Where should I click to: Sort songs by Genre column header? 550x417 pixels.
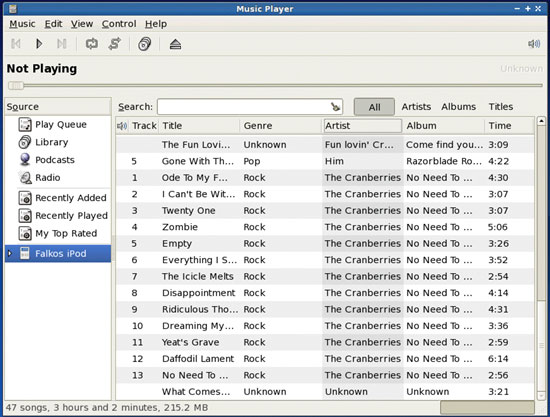[281, 126]
